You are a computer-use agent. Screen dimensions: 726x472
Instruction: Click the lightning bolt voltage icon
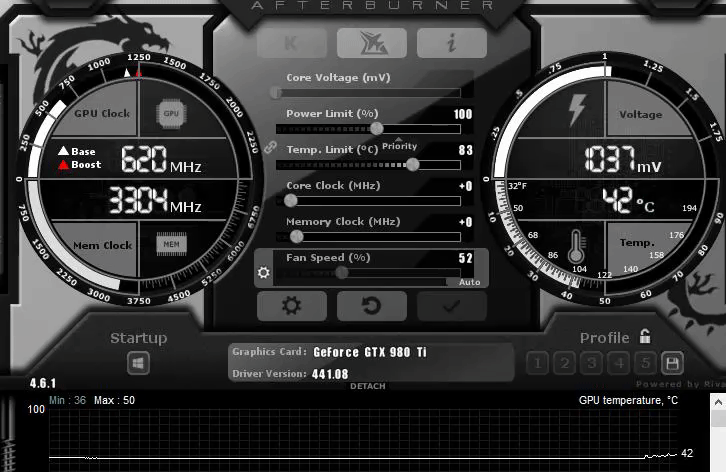(x=577, y=110)
